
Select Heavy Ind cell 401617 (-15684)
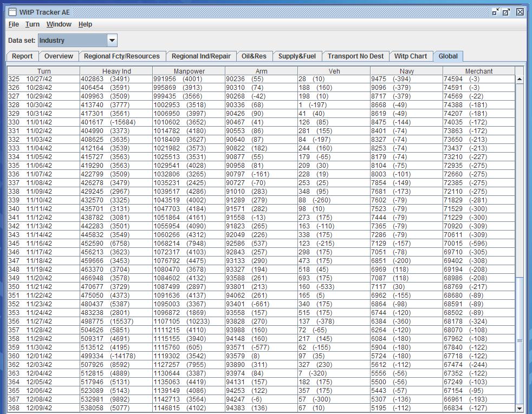(116, 122)
